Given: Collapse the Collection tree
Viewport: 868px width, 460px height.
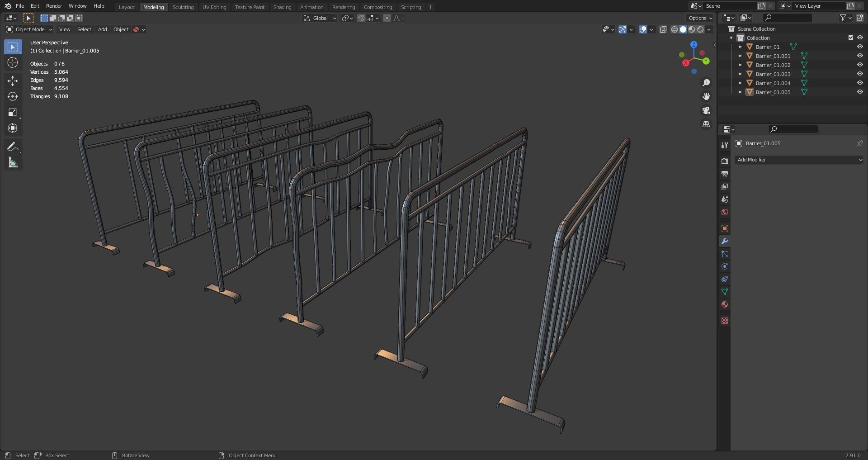Looking at the screenshot, I should 731,38.
